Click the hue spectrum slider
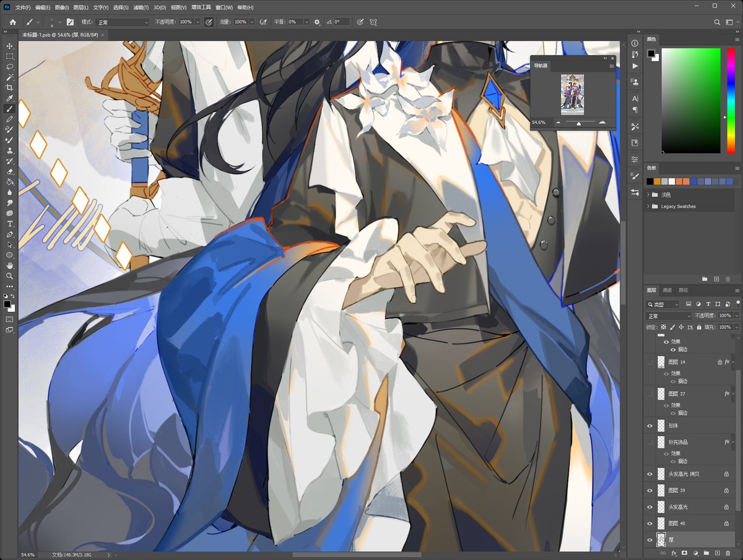Image resolution: width=743 pixels, height=560 pixels. click(730, 100)
